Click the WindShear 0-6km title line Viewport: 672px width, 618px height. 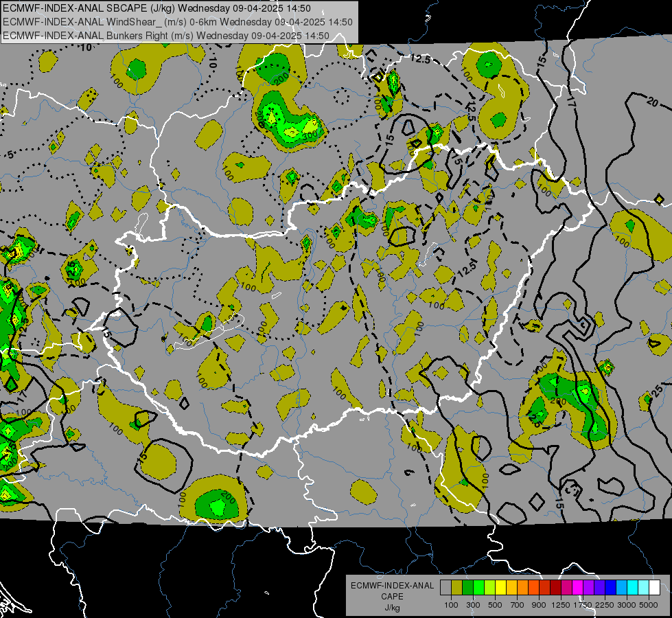177,22
